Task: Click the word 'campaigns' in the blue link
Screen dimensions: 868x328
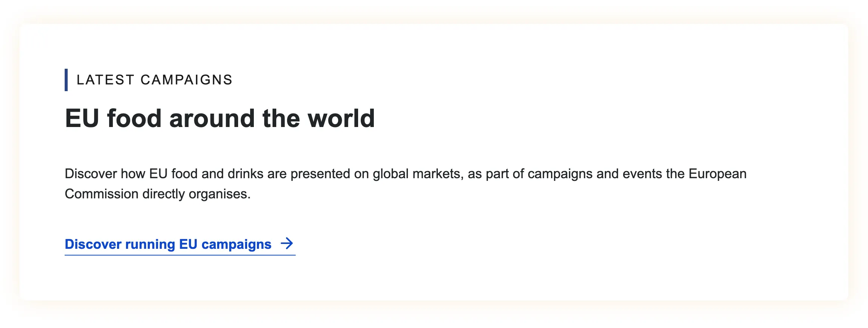Action: click(236, 244)
